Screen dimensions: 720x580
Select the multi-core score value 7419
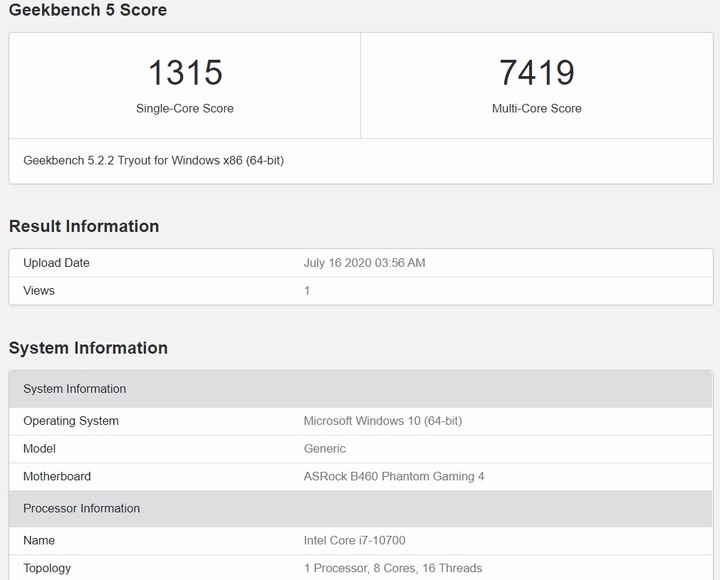click(537, 73)
